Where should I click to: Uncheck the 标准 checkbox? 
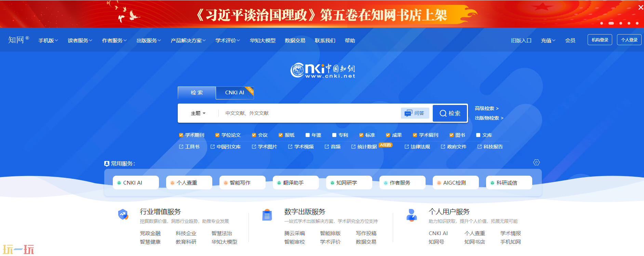pos(361,135)
